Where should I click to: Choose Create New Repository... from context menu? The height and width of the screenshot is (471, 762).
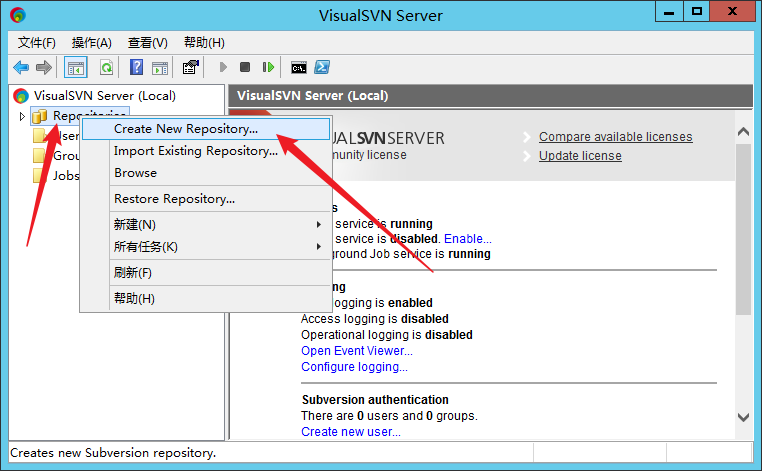pyautogui.click(x=206, y=129)
